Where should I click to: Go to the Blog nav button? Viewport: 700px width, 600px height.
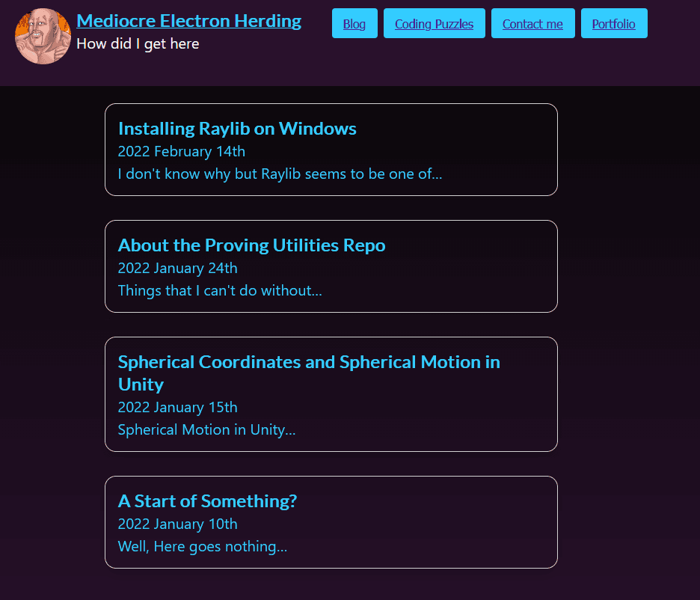coord(354,23)
